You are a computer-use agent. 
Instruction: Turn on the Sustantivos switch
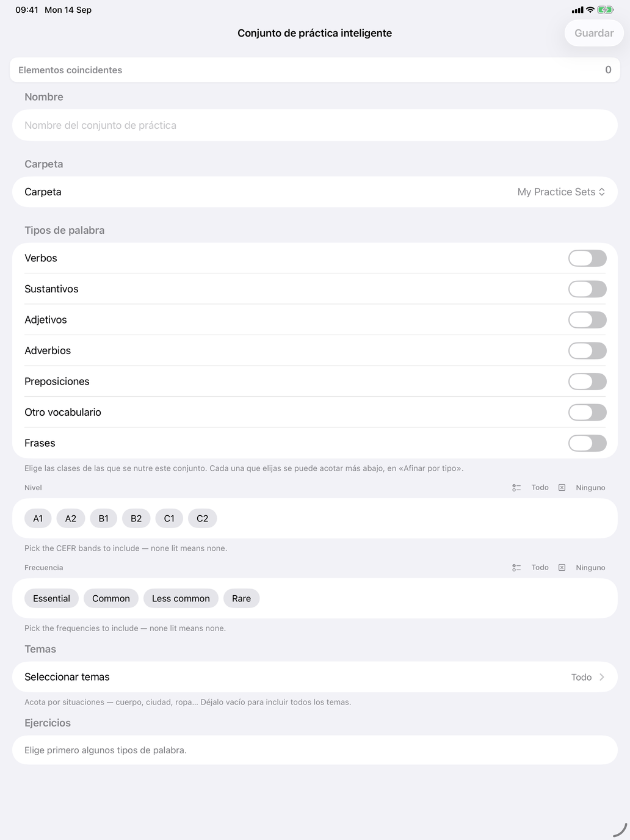[x=587, y=289]
